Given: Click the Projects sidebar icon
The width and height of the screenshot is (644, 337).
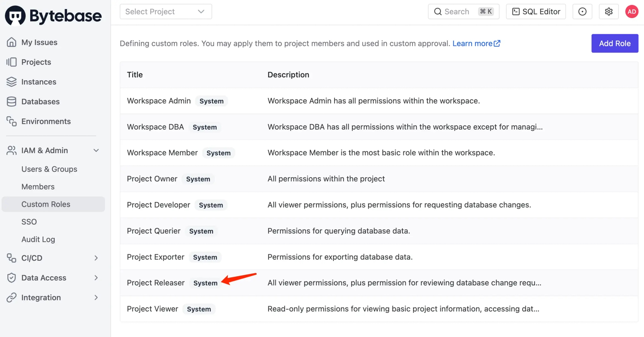Looking at the screenshot, I should 11,62.
